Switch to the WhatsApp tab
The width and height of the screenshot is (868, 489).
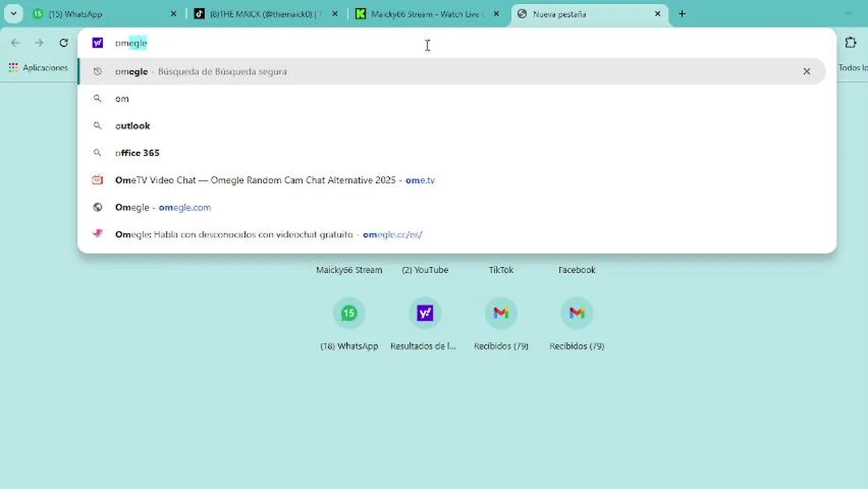pyautogui.click(x=105, y=14)
